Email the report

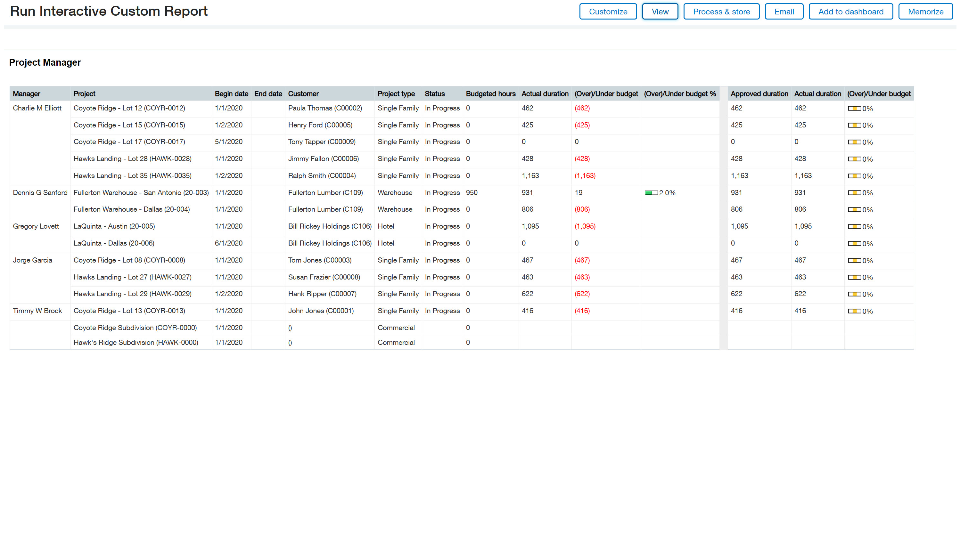click(784, 12)
